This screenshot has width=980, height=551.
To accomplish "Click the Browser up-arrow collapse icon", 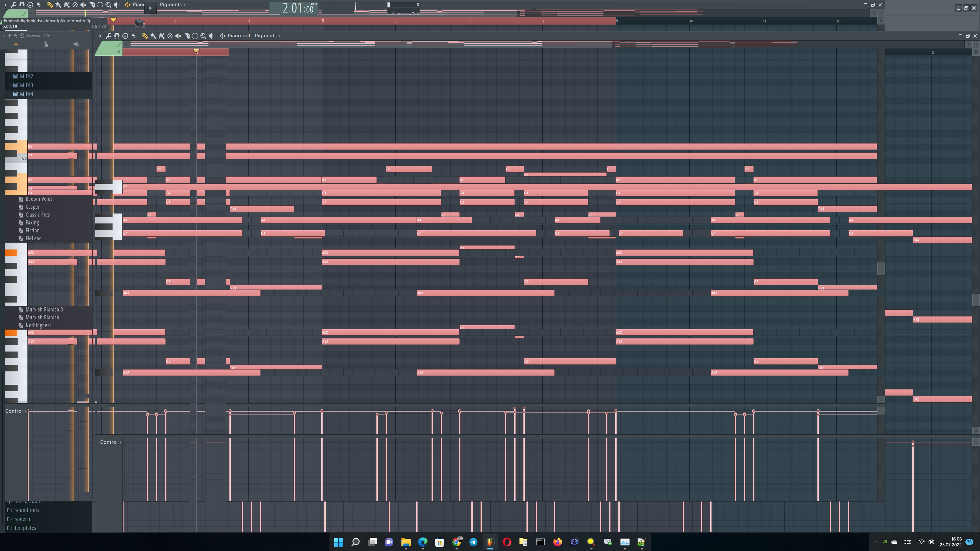I will click(10, 35).
